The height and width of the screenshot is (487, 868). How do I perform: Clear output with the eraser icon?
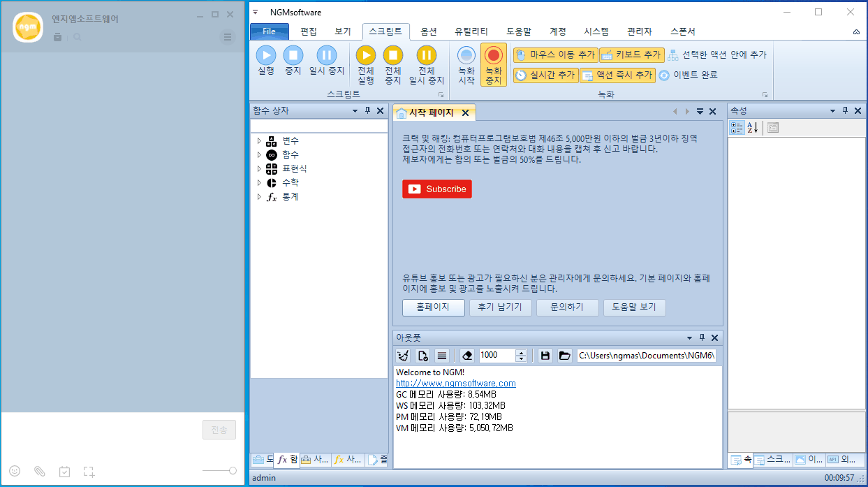[467, 355]
